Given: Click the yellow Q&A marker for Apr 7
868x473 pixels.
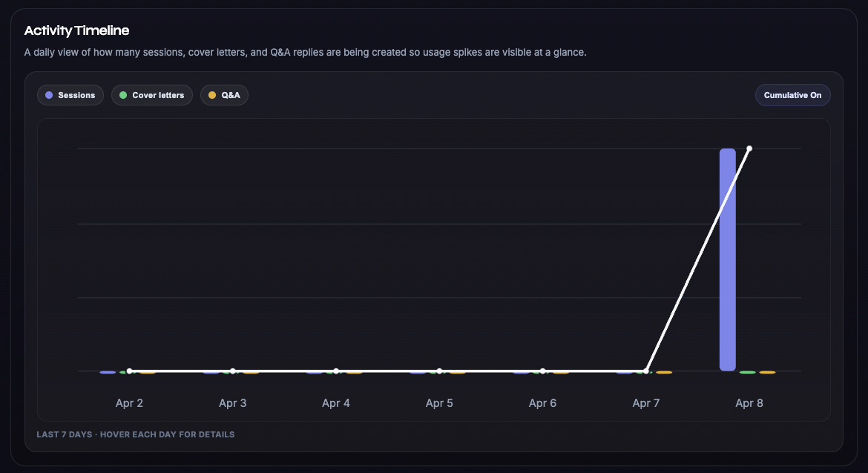Looking at the screenshot, I should coord(664,372).
